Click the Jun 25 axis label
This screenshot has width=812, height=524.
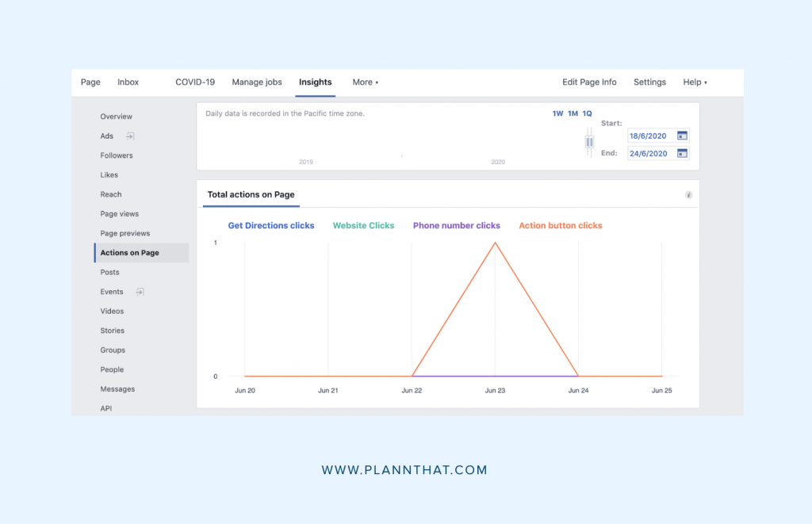click(x=661, y=390)
